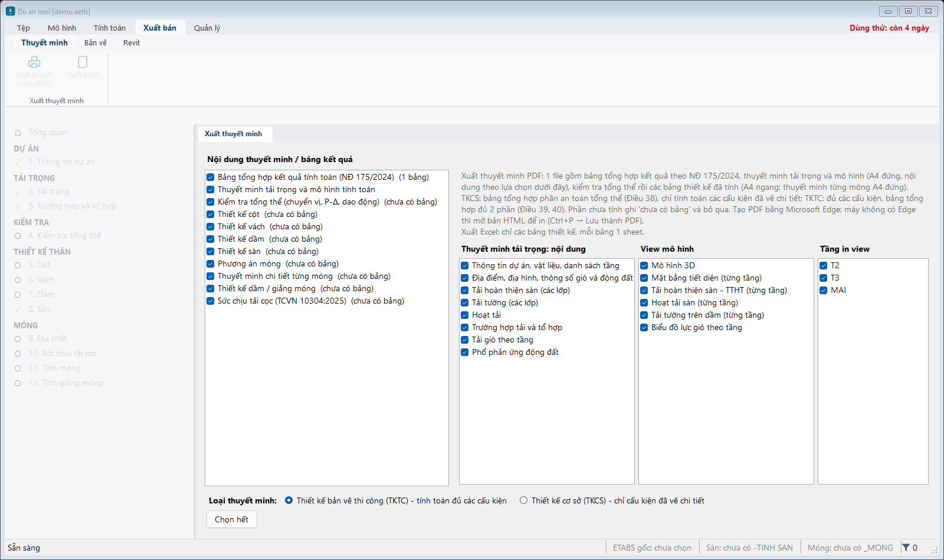The width and height of the screenshot is (944, 560).
Task: Click the filter funnel icon in status bar
Action: tap(906, 548)
